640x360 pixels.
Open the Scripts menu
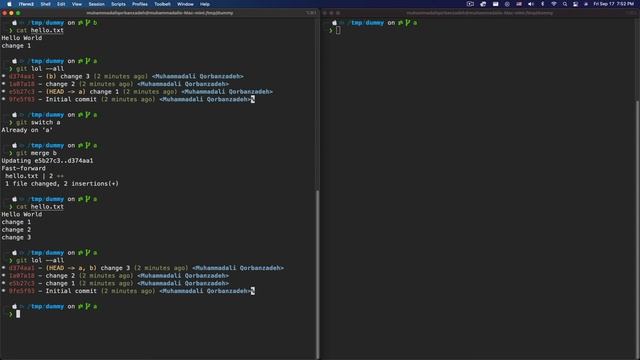coord(118,4)
